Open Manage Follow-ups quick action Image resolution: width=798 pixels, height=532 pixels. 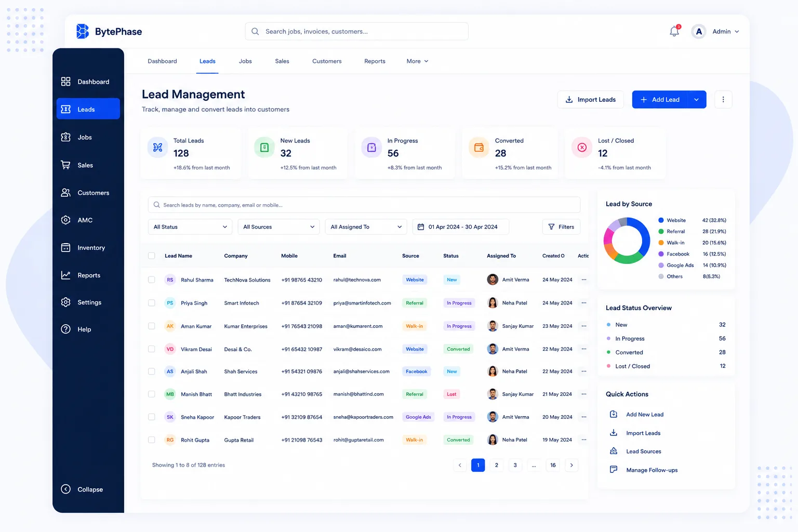click(x=644, y=470)
